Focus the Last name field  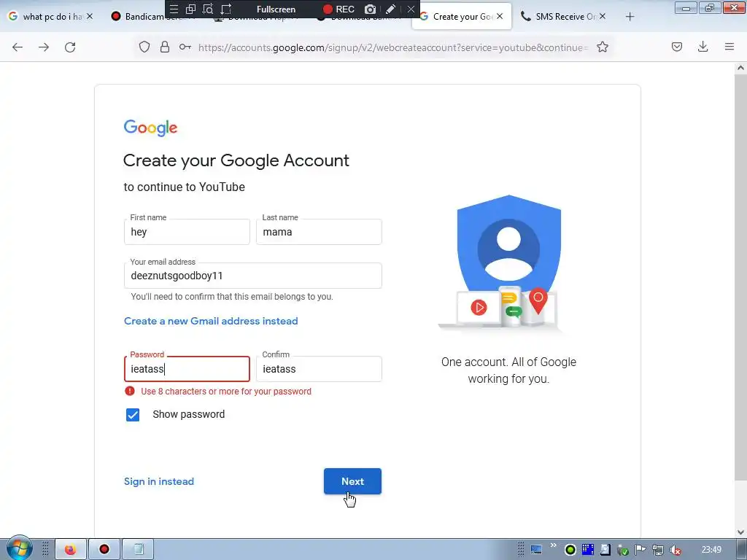click(319, 232)
